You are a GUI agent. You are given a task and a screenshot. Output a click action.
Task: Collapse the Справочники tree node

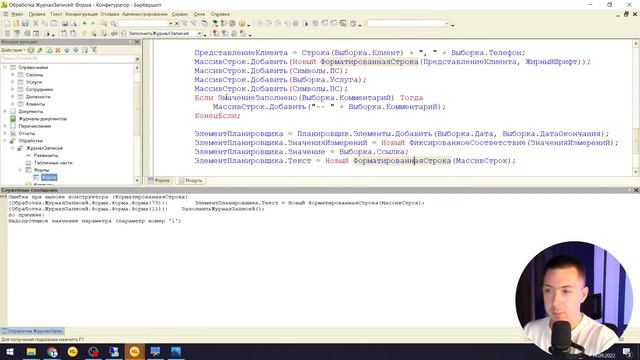5,67
